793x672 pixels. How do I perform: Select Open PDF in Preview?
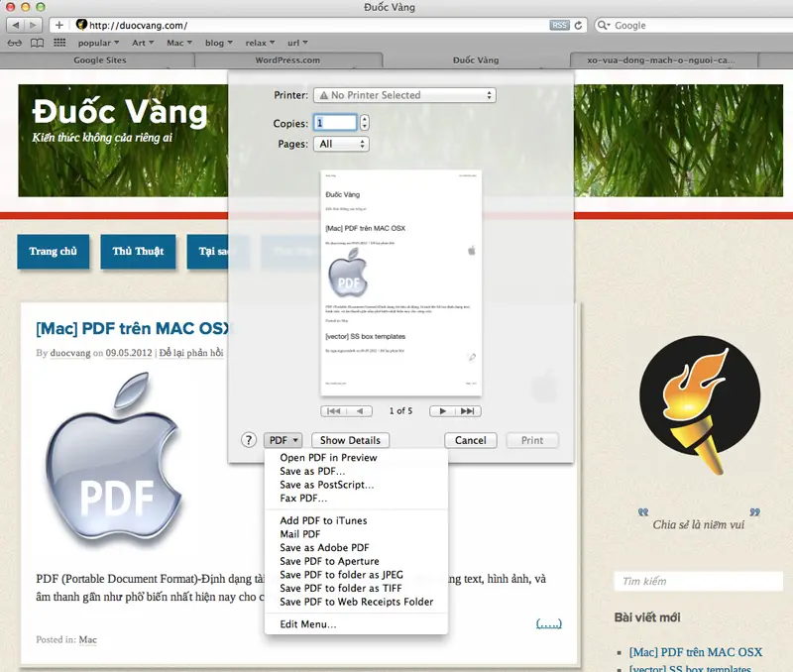328,458
